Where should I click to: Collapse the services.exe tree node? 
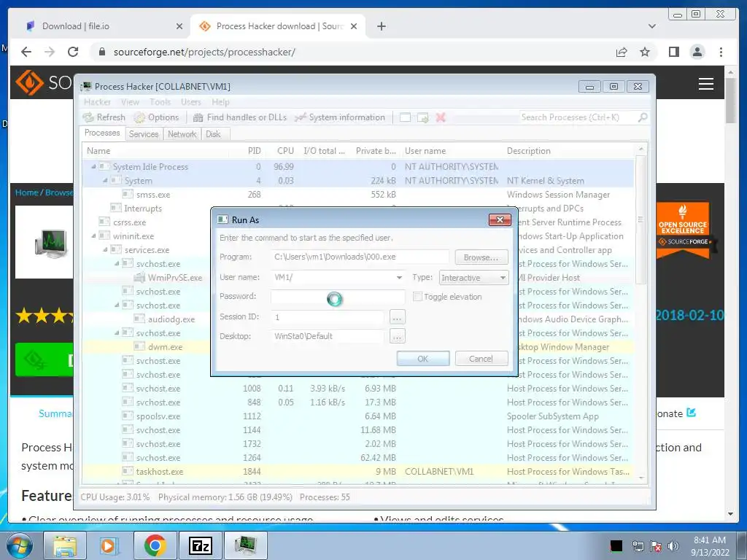point(105,249)
